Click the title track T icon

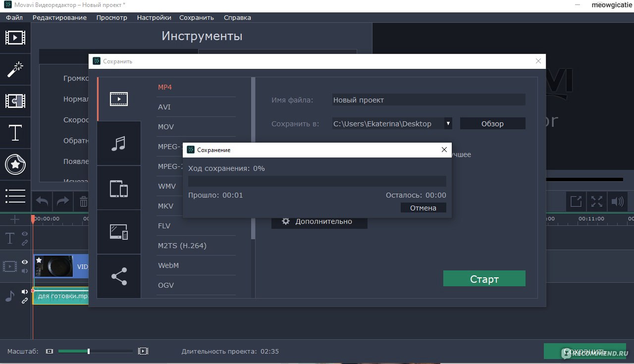[10, 239]
